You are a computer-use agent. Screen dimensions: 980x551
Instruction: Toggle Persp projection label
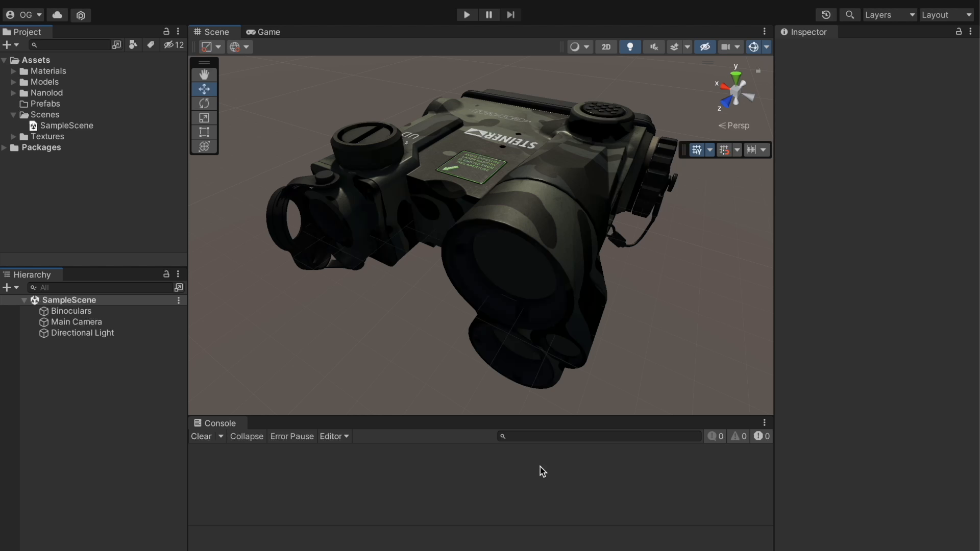[734, 126]
